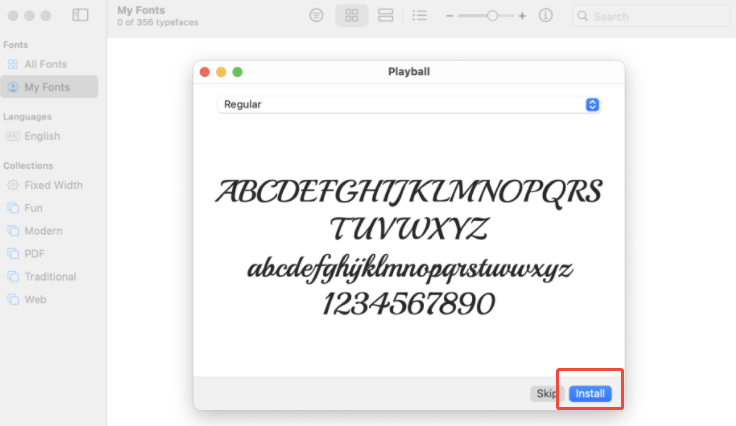Click the EN language badge icon
The height and width of the screenshot is (426, 736).
pos(13,136)
